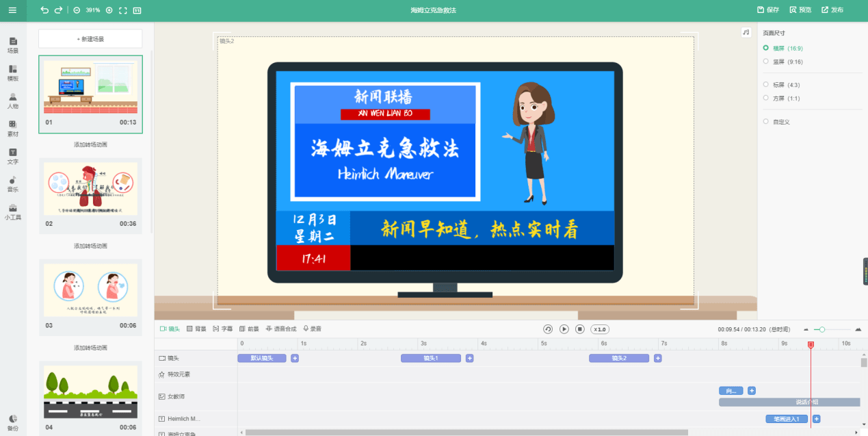Open the 人物 characters panel in sidebar
The width and height of the screenshot is (868, 436).
tap(13, 101)
